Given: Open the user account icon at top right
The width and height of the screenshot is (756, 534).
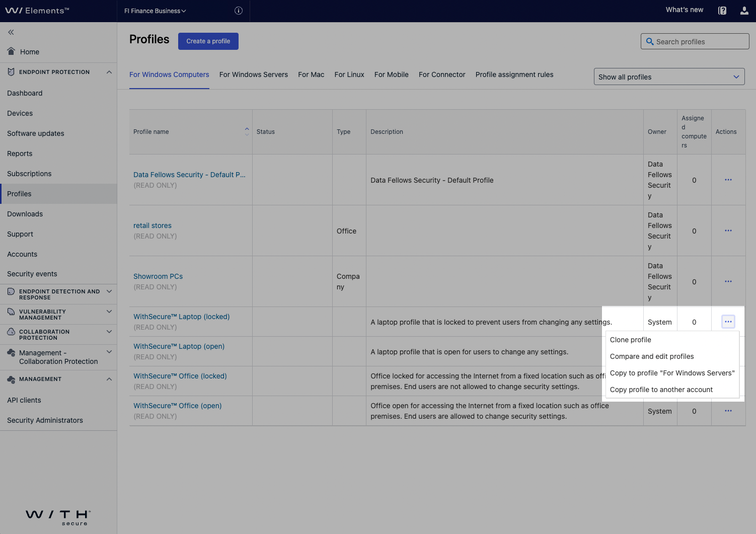Looking at the screenshot, I should pyautogui.click(x=744, y=10).
